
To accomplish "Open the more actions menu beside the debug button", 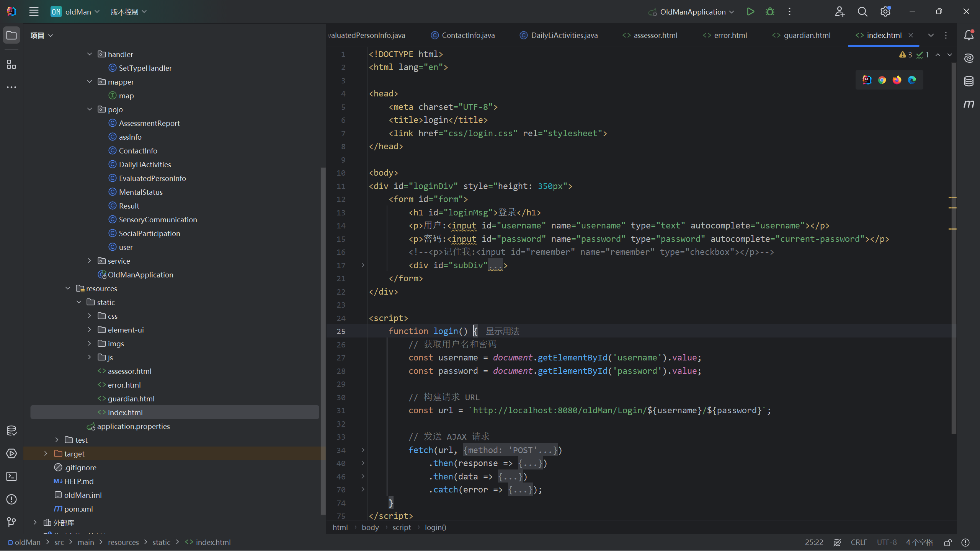I will click(789, 11).
